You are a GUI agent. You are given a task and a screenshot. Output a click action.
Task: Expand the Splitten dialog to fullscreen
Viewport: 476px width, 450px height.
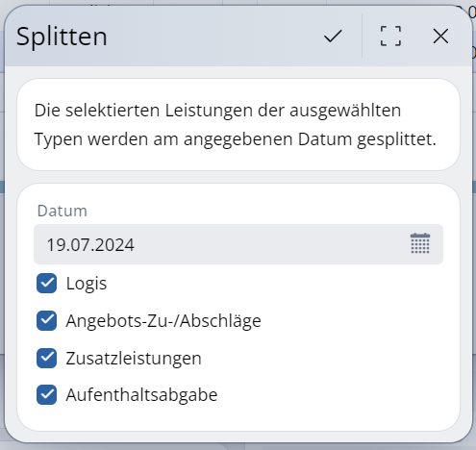pyautogui.click(x=390, y=36)
